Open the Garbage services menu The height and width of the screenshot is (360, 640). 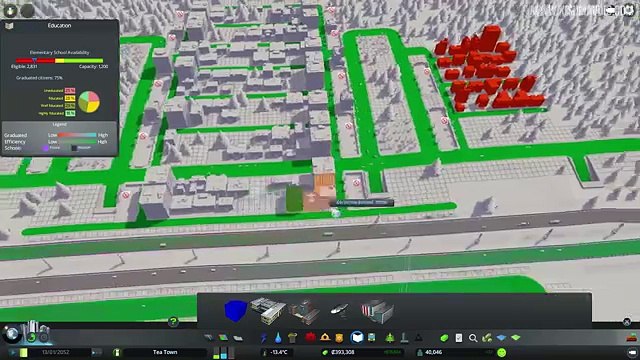[x=293, y=338]
